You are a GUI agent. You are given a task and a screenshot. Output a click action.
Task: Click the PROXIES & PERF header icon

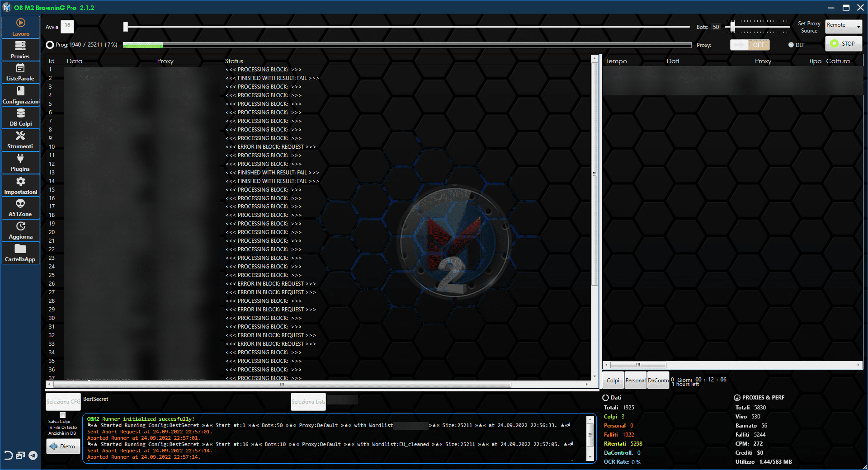click(x=737, y=398)
